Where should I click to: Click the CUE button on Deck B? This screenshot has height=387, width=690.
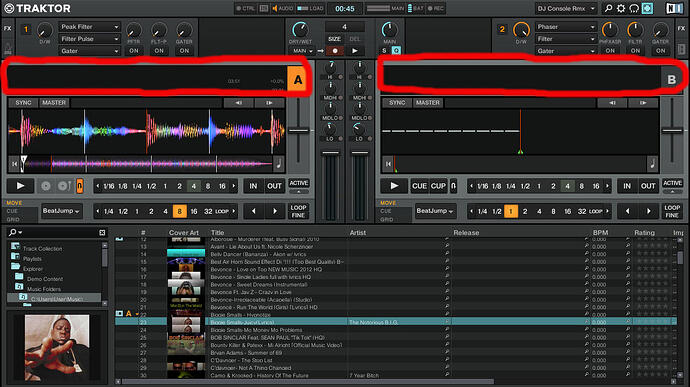pyautogui.click(x=419, y=186)
